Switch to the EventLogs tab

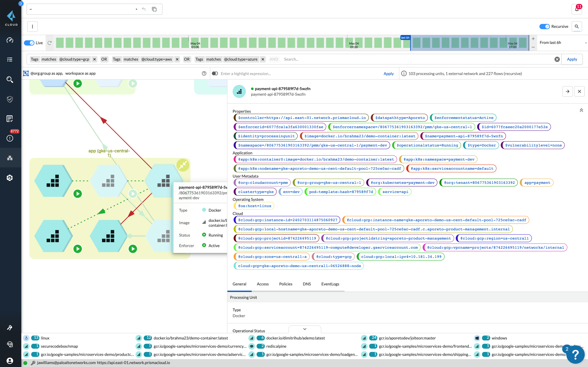(330, 284)
